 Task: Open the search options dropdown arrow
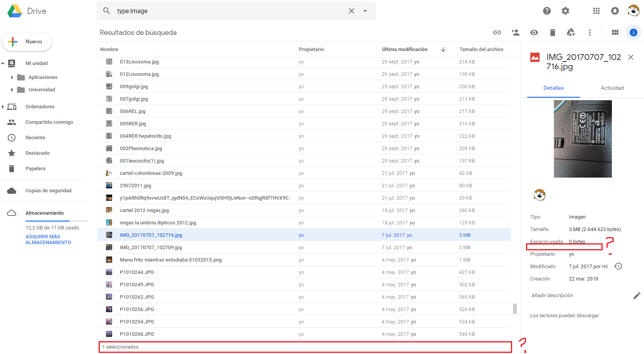click(365, 11)
